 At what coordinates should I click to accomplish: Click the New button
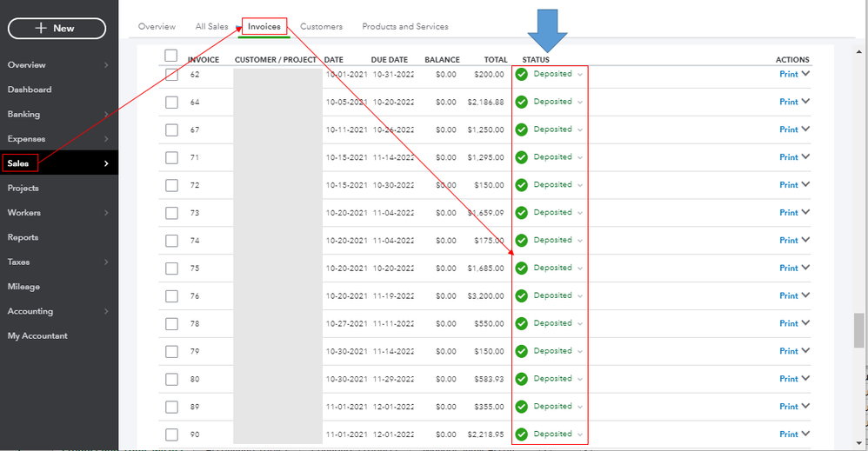coord(57,28)
